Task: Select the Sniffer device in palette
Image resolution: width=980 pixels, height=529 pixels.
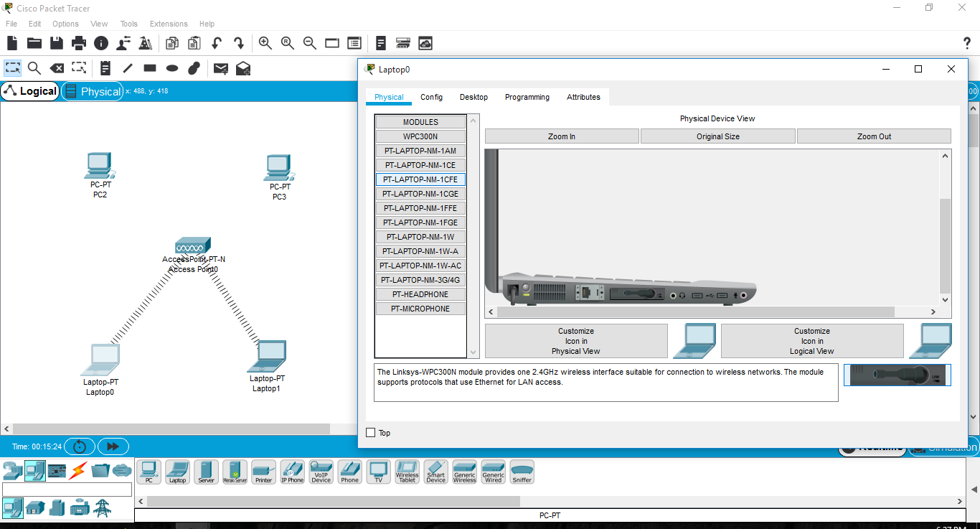Action: click(x=522, y=472)
